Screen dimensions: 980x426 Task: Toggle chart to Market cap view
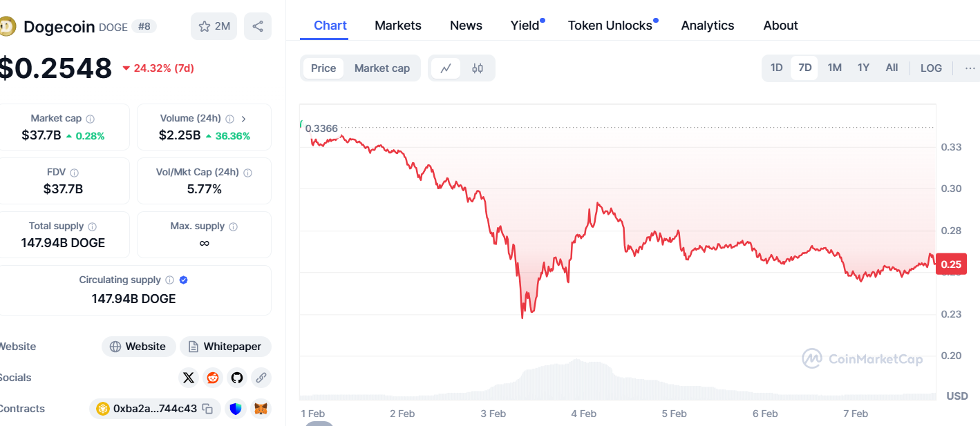(382, 68)
